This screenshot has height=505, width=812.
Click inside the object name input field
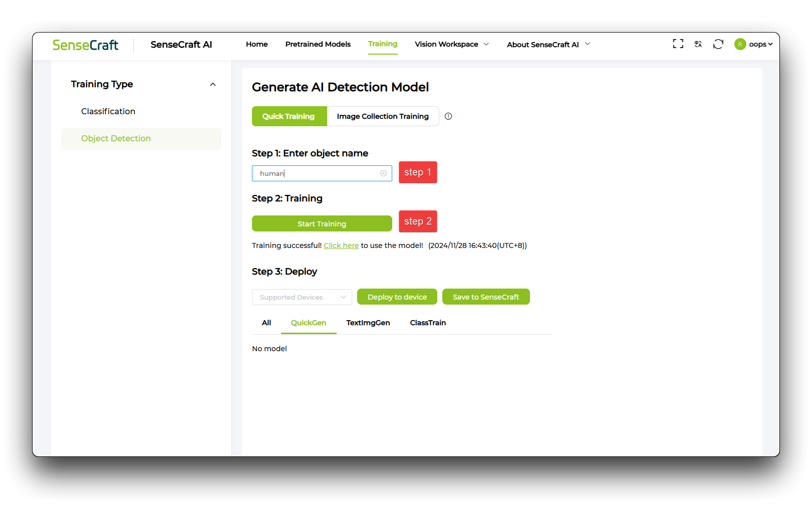pyautogui.click(x=321, y=173)
